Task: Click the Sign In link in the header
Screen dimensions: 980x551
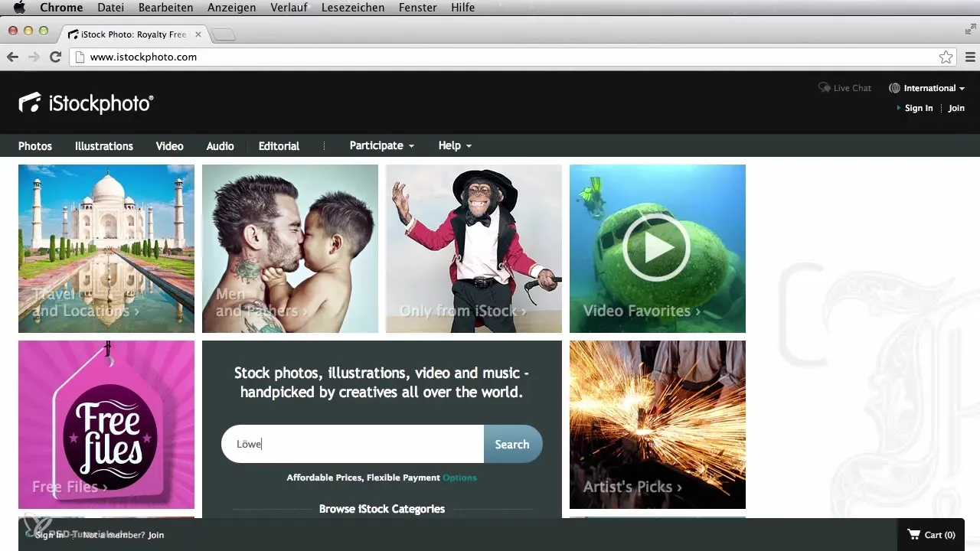Action: coord(919,108)
